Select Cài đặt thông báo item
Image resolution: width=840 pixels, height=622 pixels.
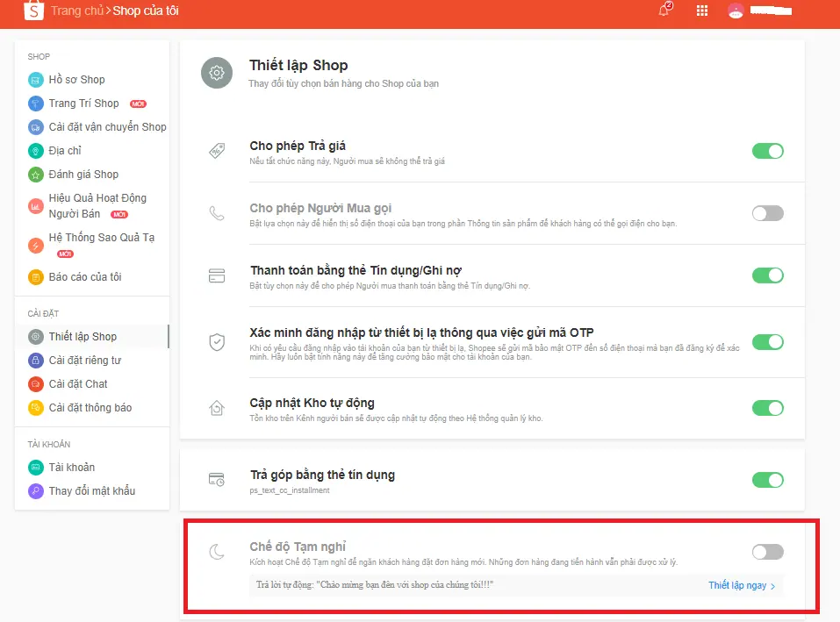click(90, 408)
